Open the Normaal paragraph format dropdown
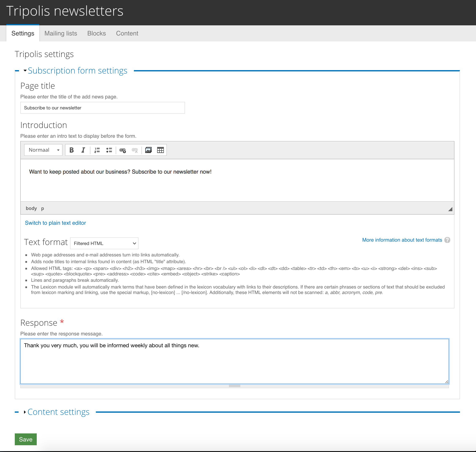 coord(43,150)
